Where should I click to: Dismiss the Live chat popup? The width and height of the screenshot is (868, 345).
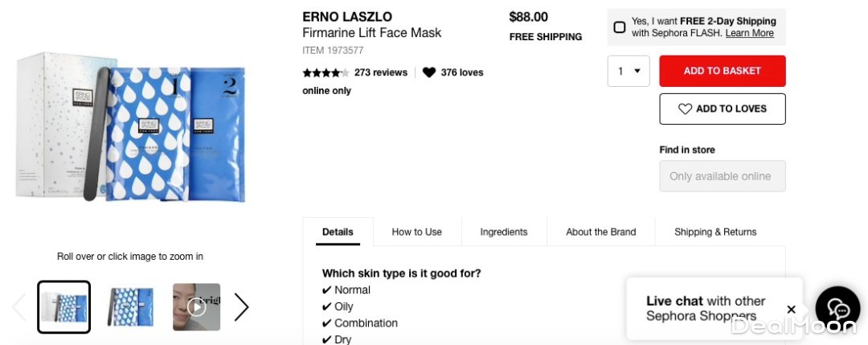click(x=791, y=309)
